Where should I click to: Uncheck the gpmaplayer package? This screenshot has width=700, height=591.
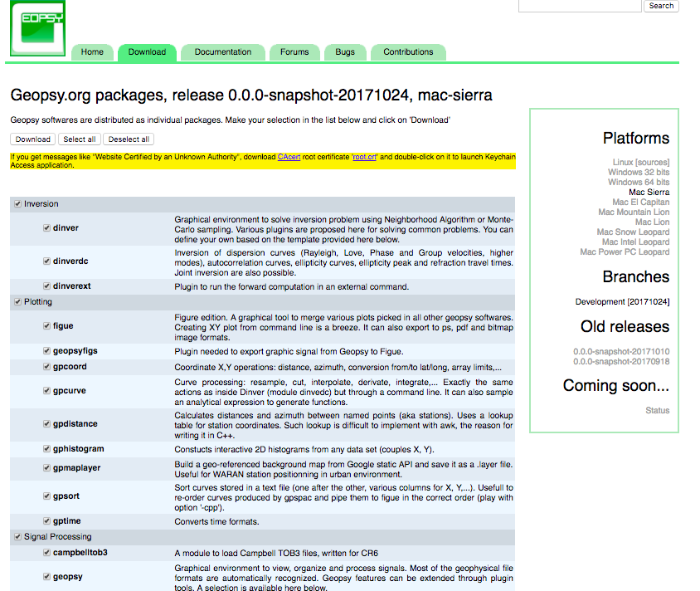pyautogui.click(x=47, y=468)
